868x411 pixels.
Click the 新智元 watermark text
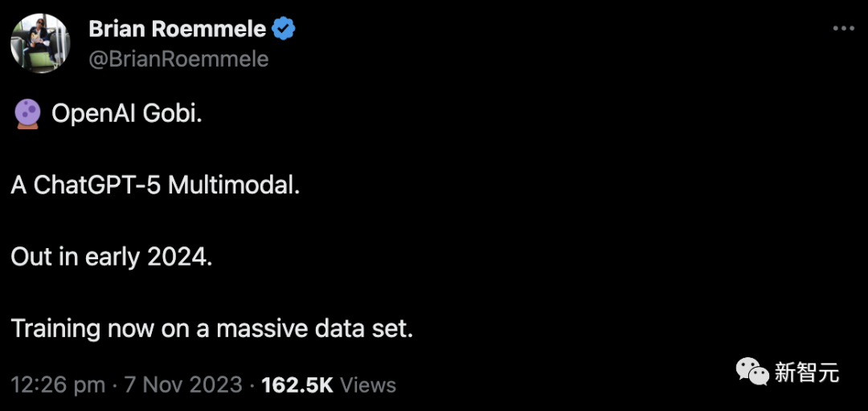click(806, 372)
